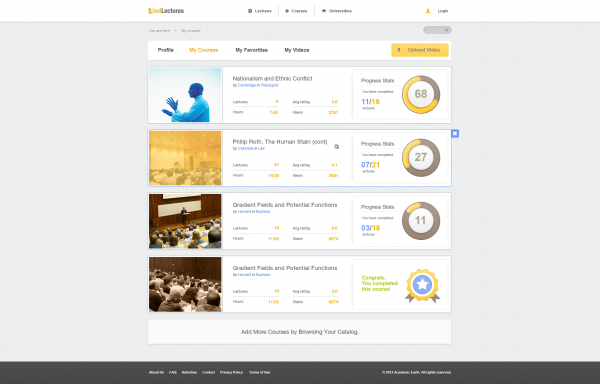Click the Views value 2781
This screenshot has width=600, height=384.
333,112
